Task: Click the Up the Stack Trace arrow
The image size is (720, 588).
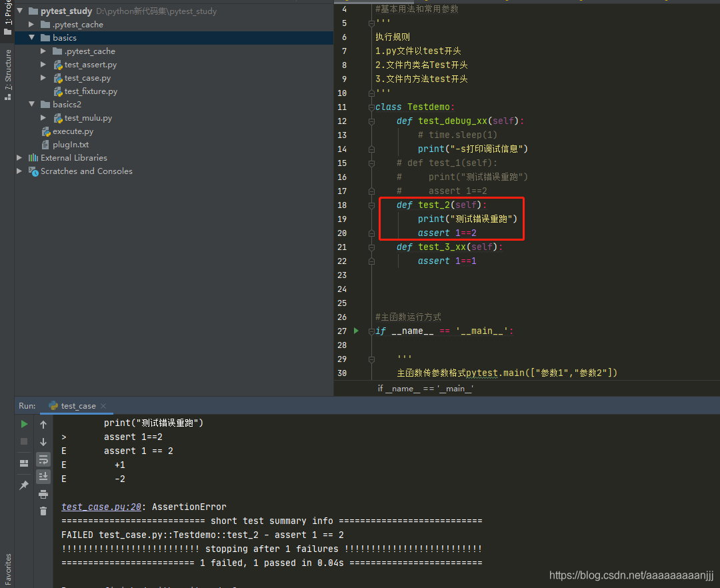Action: (x=43, y=424)
